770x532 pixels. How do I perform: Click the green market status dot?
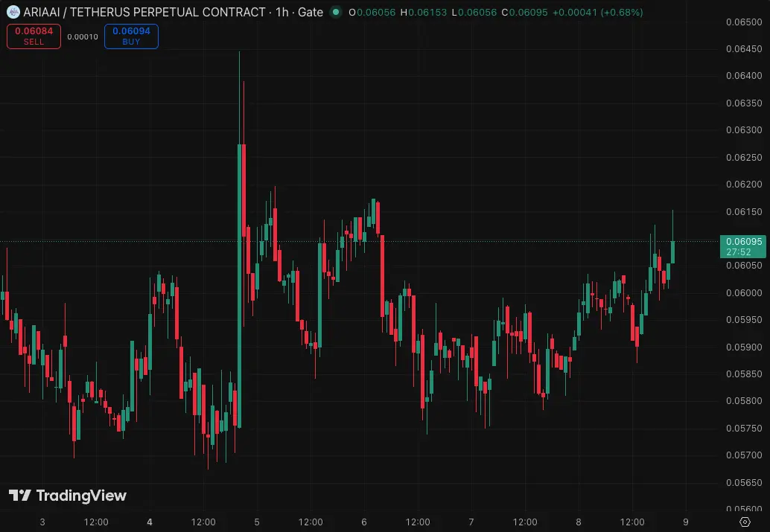click(x=336, y=12)
